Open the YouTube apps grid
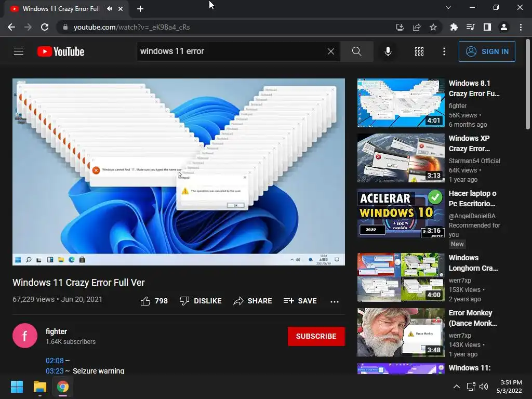532x399 pixels. (x=419, y=51)
